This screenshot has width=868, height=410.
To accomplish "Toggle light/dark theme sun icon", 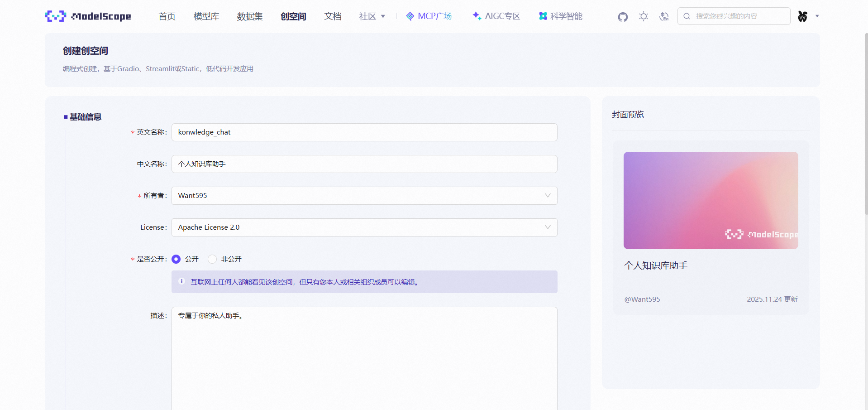I will tap(644, 17).
